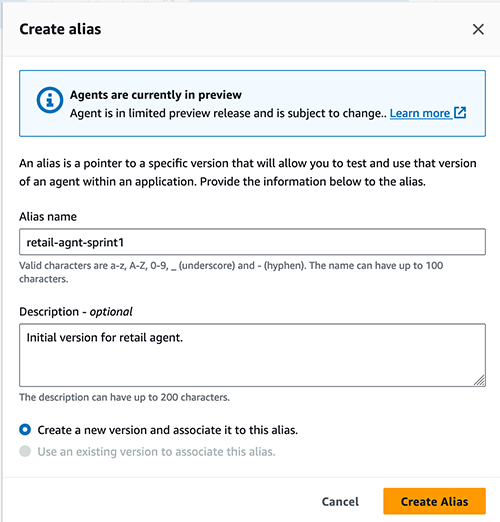The image size is (500, 522).
Task: Click the Create alias dialog title
Action: pos(60,29)
